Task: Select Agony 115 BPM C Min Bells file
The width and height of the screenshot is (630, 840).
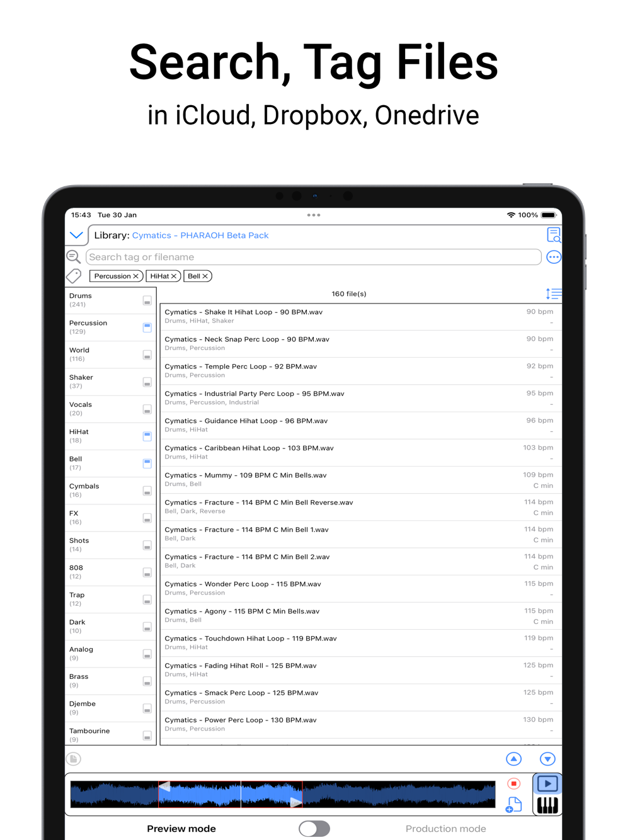Action: 361,616
